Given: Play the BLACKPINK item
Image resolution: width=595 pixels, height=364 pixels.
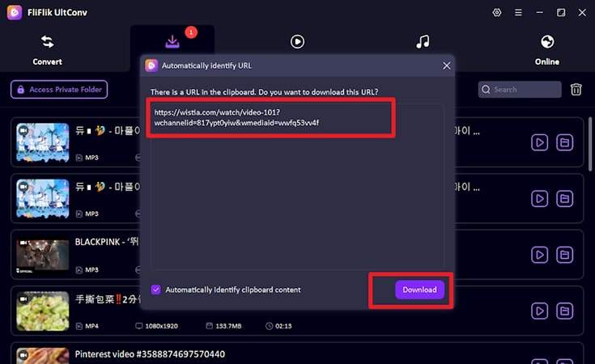Looking at the screenshot, I should pyautogui.click(x=539, y=255).
